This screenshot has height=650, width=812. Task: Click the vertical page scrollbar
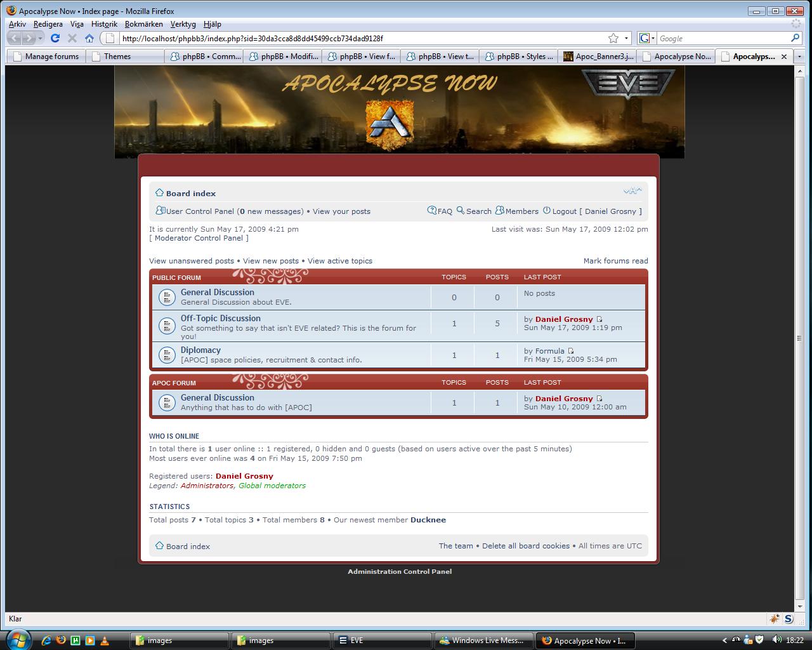pyautogui.click(x=799, y=338)
